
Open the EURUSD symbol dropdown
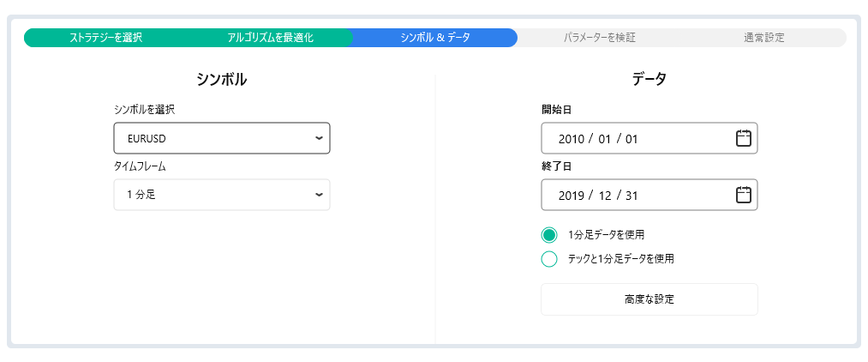tap(221, 138)
